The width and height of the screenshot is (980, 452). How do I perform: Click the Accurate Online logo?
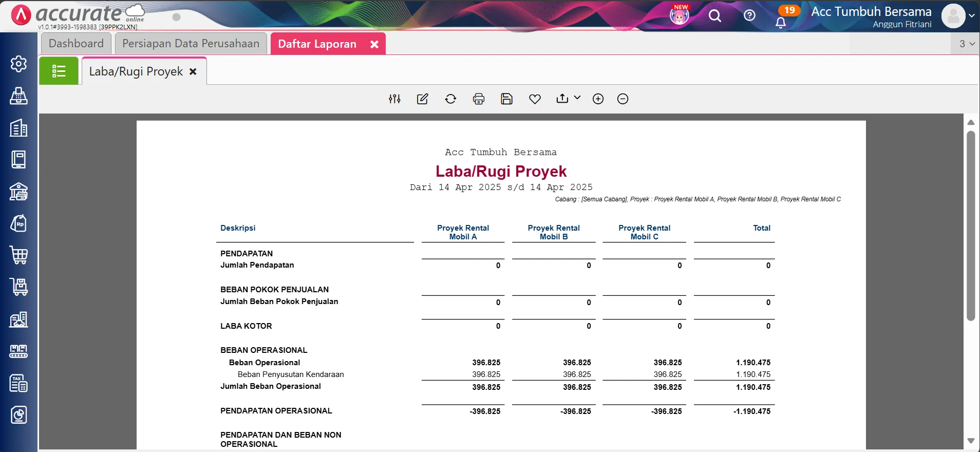point(78,15)
